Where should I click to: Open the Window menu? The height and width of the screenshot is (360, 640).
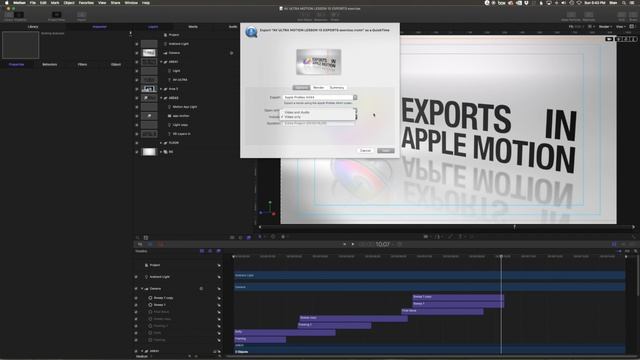click(131, 2)
